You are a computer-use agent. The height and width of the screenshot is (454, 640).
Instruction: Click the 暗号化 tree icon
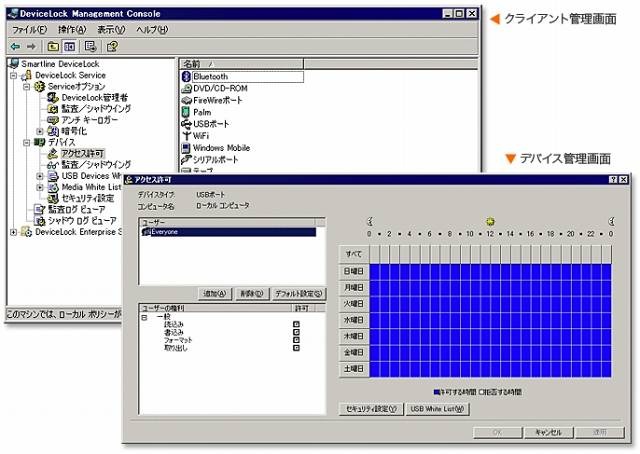tap(53, 131)
